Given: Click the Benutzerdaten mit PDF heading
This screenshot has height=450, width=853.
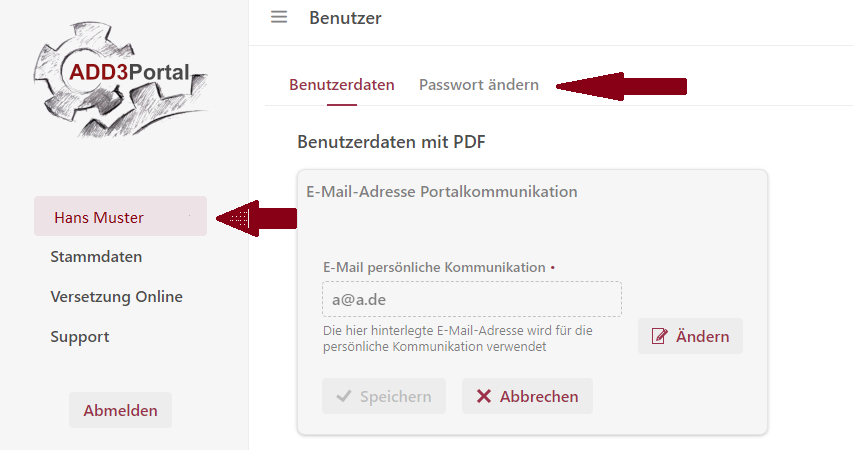Looking at the screenshot, I should tap(391, 142).
